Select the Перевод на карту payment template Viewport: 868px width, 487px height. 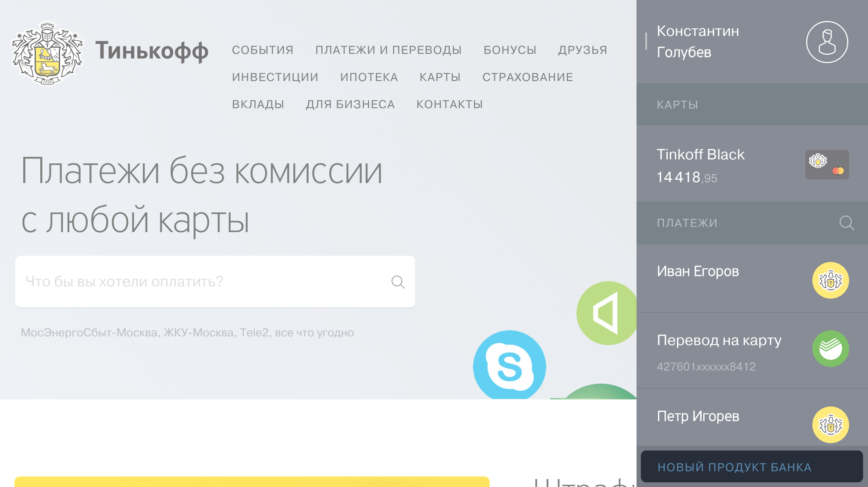[752, 350]
